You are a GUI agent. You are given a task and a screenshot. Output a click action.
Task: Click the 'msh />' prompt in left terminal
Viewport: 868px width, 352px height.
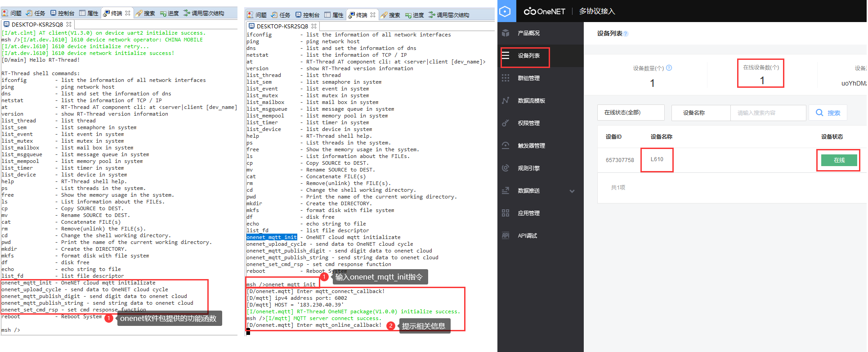coord(11,330)
